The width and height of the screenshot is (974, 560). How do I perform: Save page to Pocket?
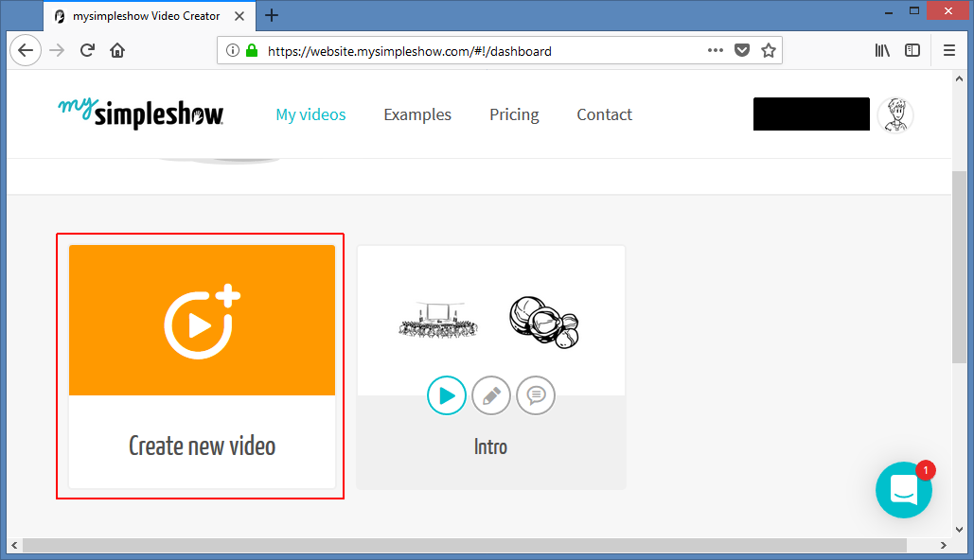[743, 51]
